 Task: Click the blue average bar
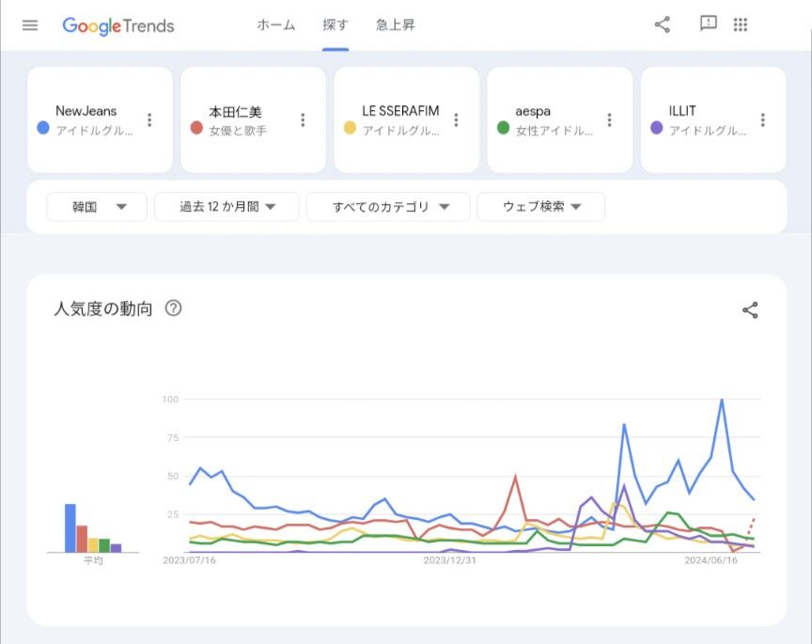[70, 528]
